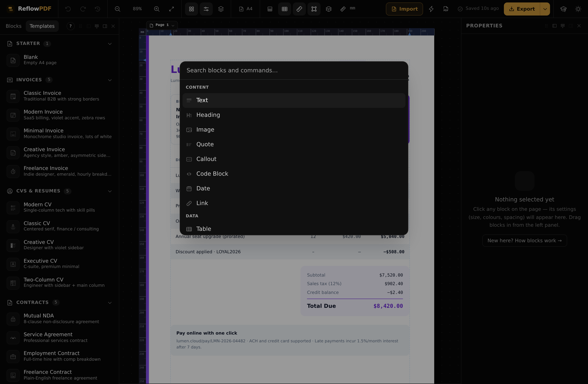Choose Callout in the command palette
The image size is (588, 384).
(x=294, y=159)
